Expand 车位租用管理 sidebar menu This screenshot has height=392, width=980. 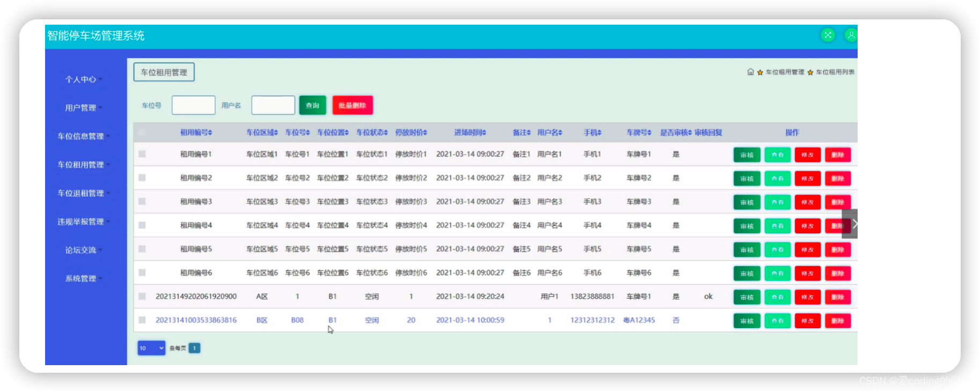83,165
